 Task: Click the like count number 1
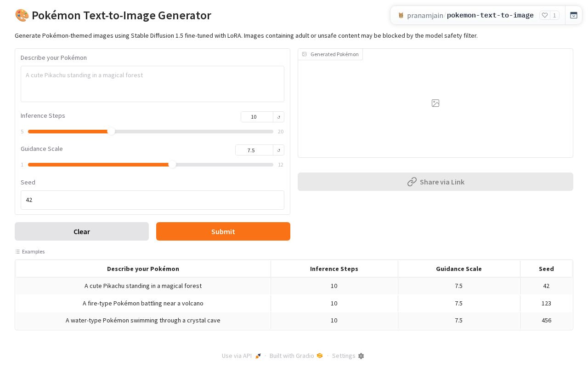coord(554,15)
